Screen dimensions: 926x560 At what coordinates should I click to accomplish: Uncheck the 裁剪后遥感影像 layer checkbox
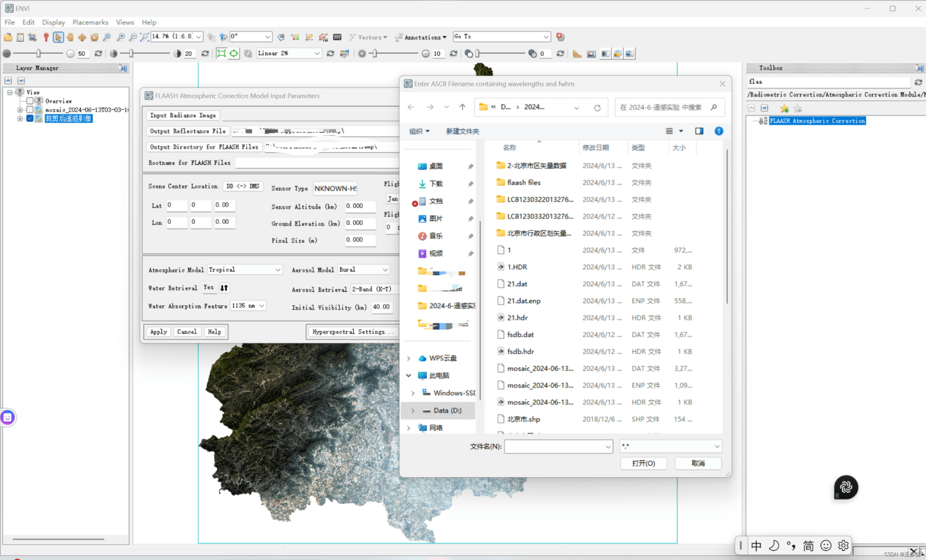coord(30,118)
